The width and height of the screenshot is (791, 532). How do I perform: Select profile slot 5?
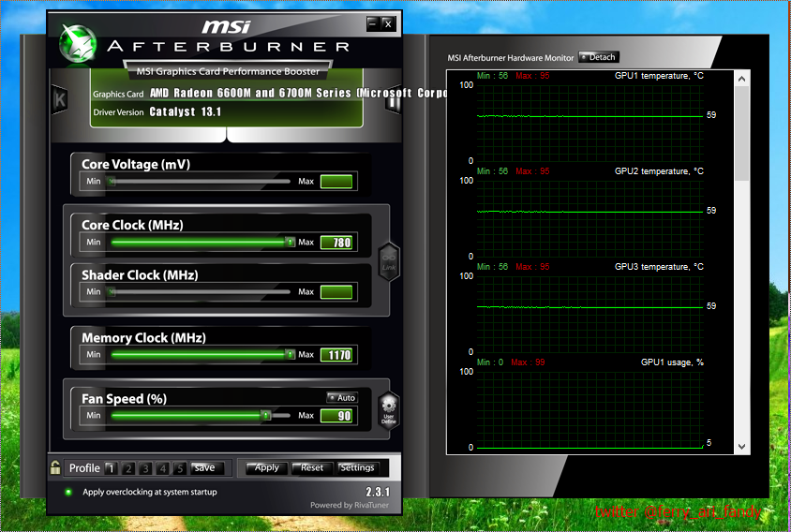(180, 468)
